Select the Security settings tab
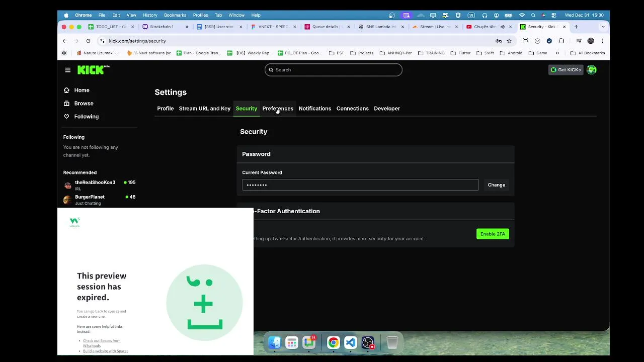 click(x=247, y=108)
